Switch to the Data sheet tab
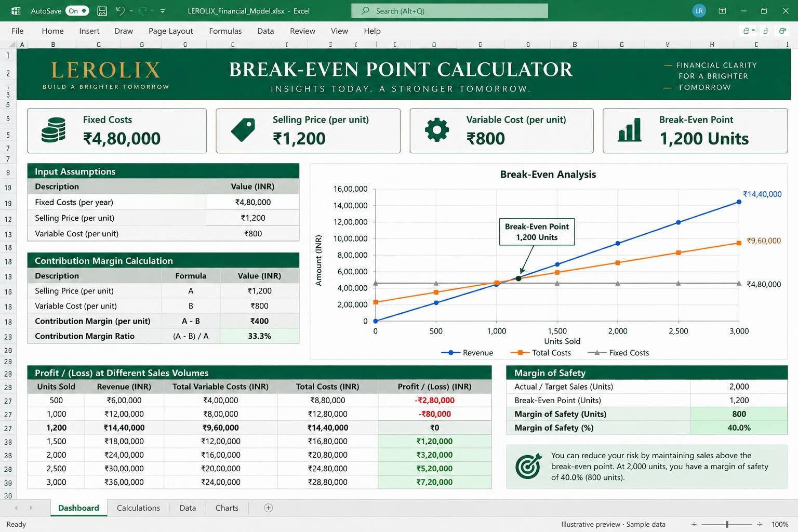 (188, 508)
